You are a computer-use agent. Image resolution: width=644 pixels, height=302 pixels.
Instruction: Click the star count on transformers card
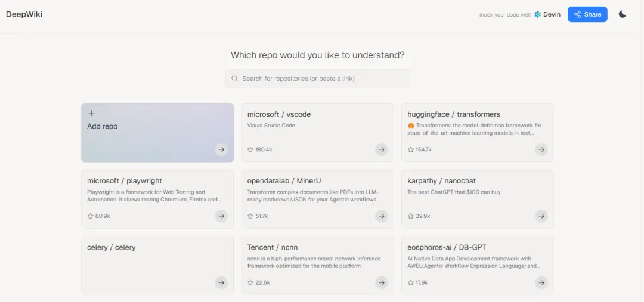point(423,150)
